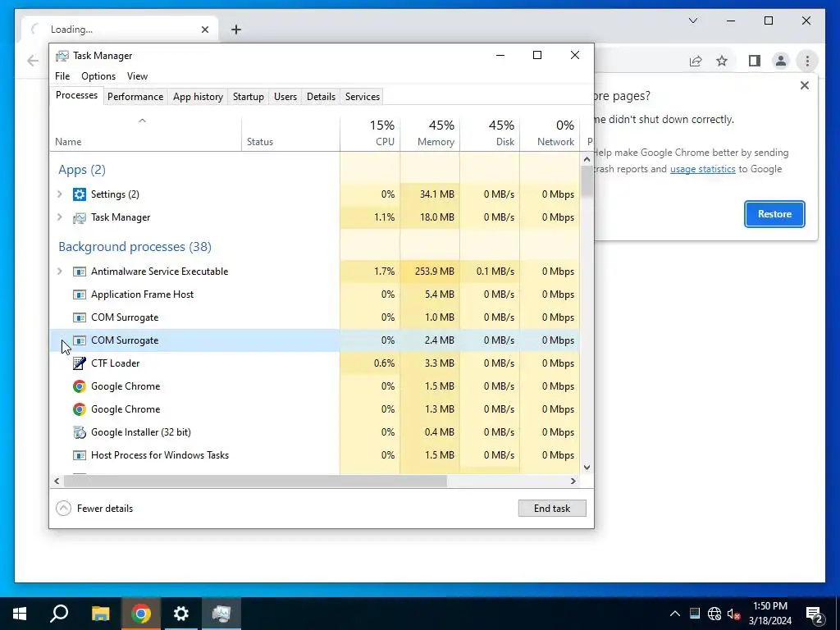The width and height of the screenshot is (840, 630).
Task: Click the Restore button in Chrome
Action: pos(774,214)
